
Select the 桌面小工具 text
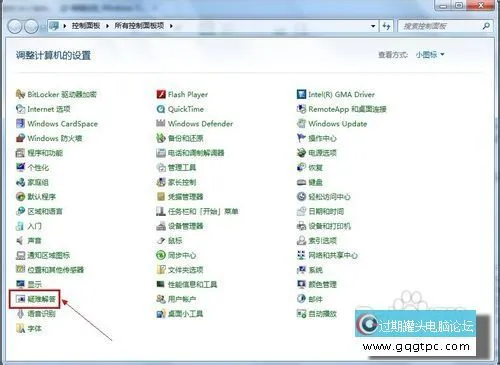coord(186,314)
